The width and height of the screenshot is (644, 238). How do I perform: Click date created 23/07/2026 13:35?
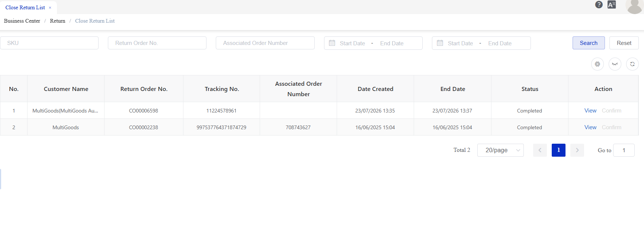click(x=375, y=111)
